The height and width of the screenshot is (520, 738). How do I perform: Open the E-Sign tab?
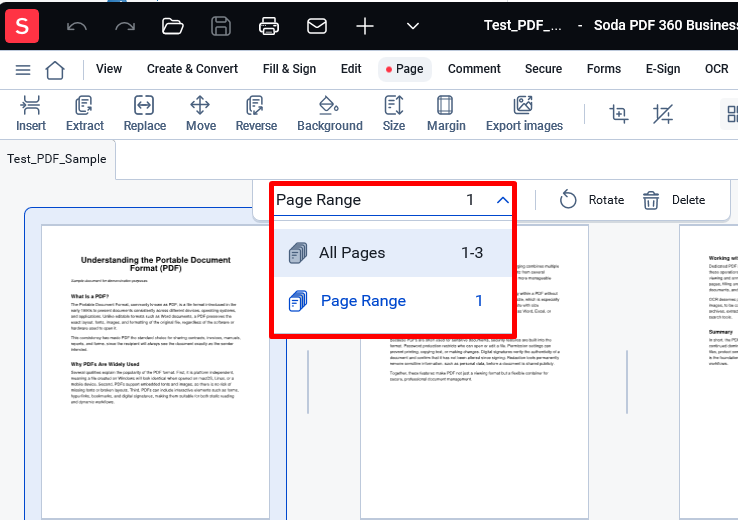click(x=663, y=69)
